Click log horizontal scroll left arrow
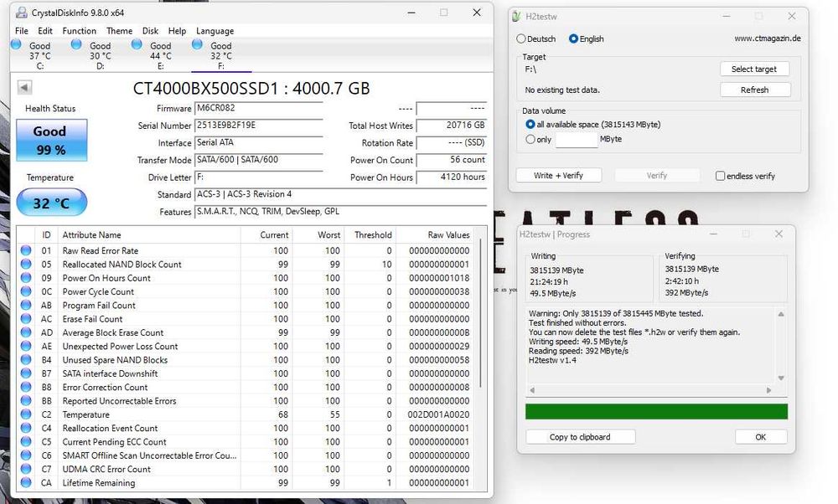 (532, 390)
